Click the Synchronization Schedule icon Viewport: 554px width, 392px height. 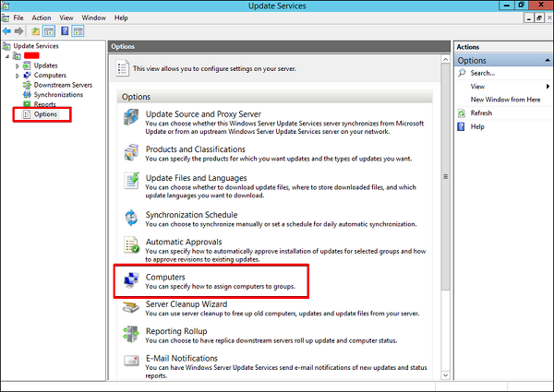[131, 219]
